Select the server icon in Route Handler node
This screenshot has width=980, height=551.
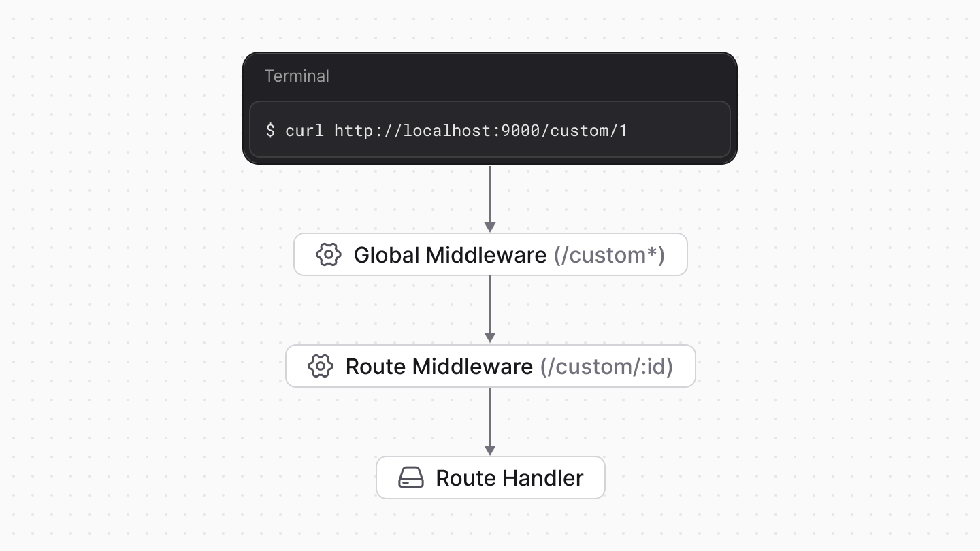pos(411,478)
